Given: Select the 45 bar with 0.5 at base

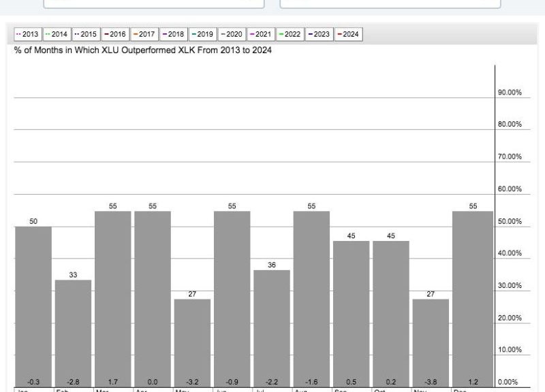Looking at the screenshot, I should [x=352, y=314].
